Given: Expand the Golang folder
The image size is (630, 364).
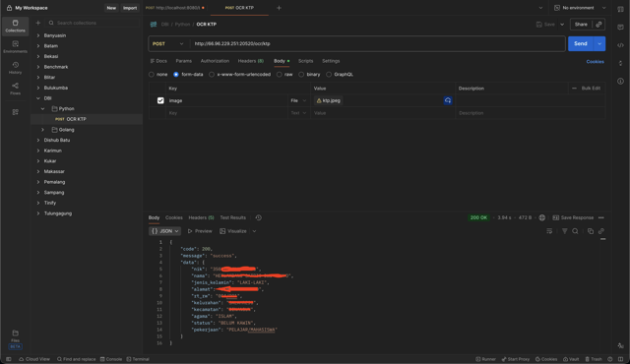Looking at the screenshot, I should point(42,130).
